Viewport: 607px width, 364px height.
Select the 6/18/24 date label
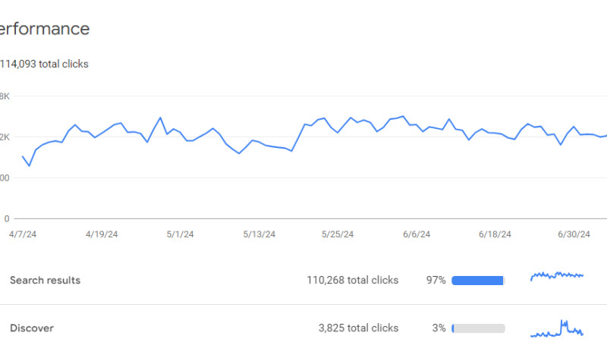[495, 234]
